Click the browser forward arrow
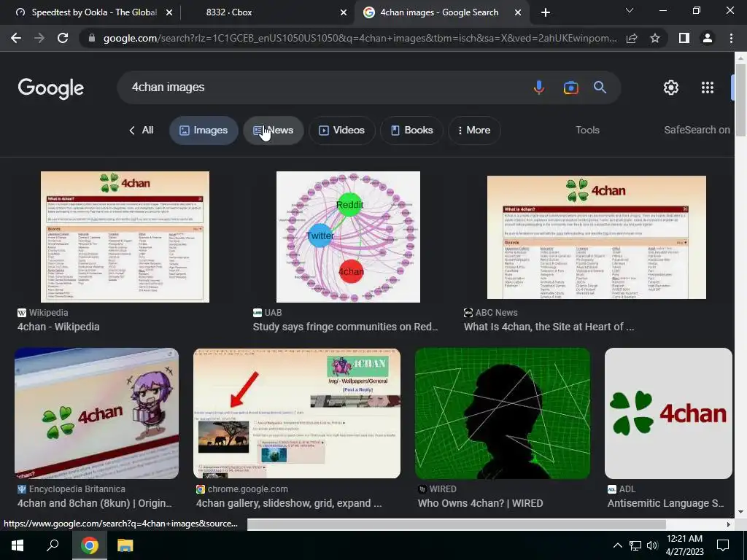747x560 pixels. pyautogui.click(x=39, y=38)
